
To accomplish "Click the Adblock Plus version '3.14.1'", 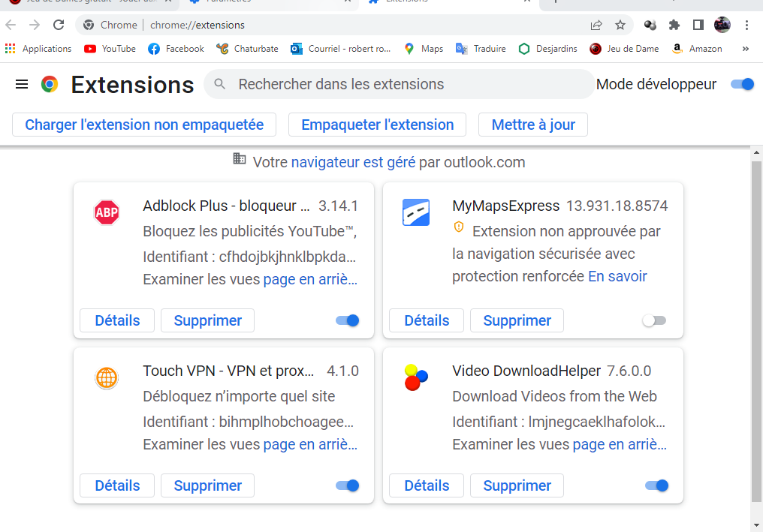I will (338, 206).
